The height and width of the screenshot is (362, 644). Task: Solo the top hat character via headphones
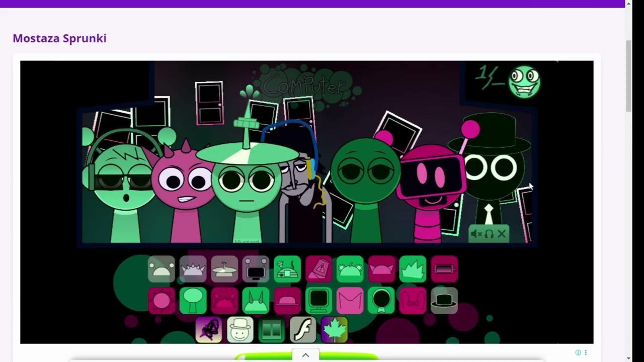point(489,234)
